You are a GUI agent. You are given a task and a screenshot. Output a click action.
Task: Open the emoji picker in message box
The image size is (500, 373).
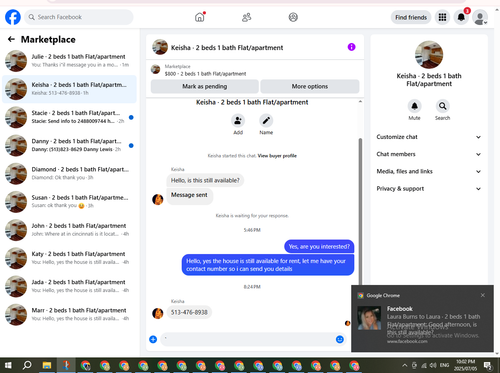[340, 339]
